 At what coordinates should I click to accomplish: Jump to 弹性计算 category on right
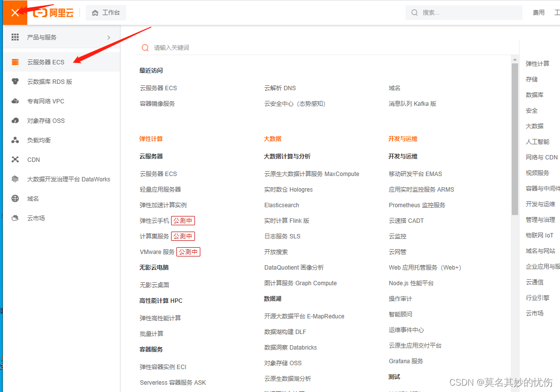(538, 63)
